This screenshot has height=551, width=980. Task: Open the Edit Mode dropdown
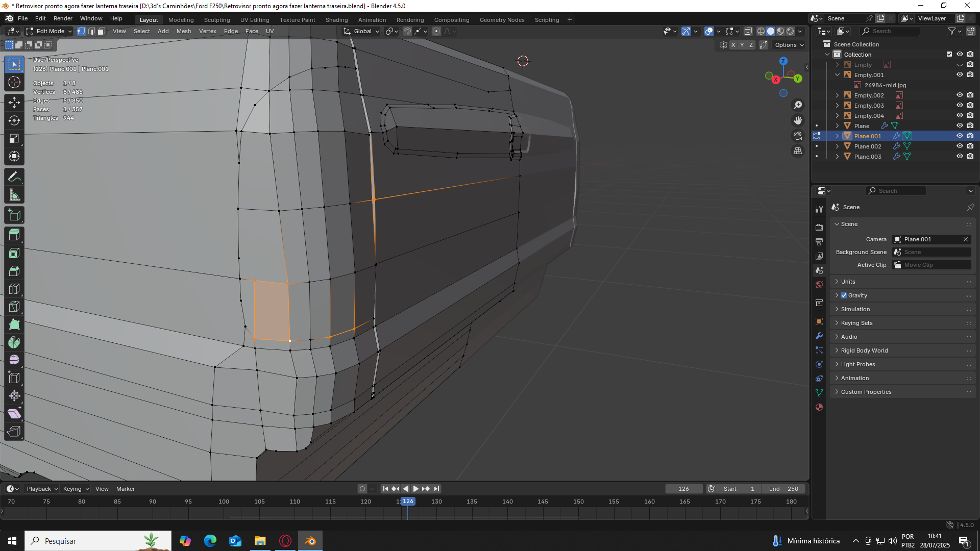(50, 31)
